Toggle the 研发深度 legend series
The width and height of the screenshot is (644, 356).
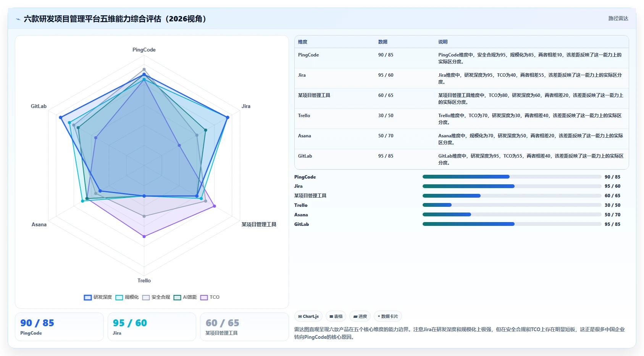tap(98, 297)
